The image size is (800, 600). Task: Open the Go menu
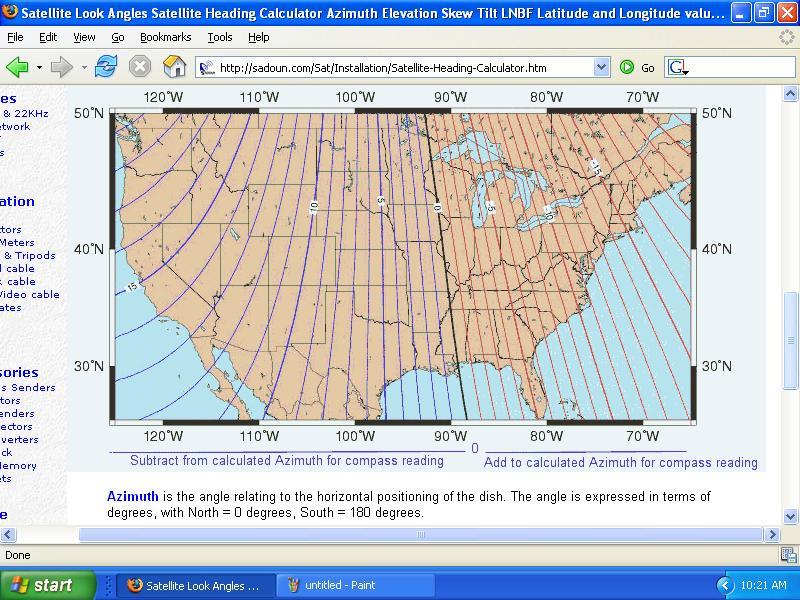point(118,37)
